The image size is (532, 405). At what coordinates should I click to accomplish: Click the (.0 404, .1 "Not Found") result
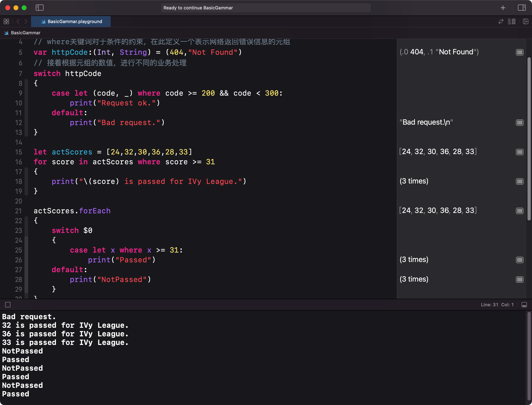coord(439,52)
